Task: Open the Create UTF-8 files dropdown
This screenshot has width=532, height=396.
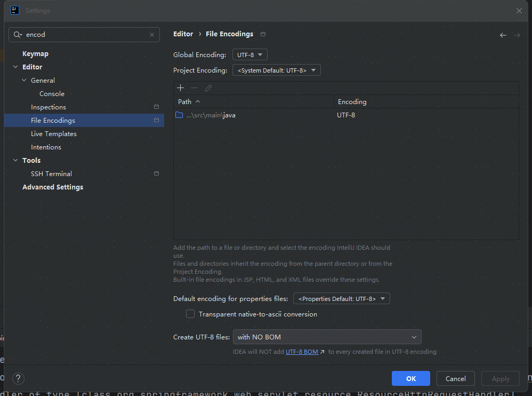Action: [327, 337]
